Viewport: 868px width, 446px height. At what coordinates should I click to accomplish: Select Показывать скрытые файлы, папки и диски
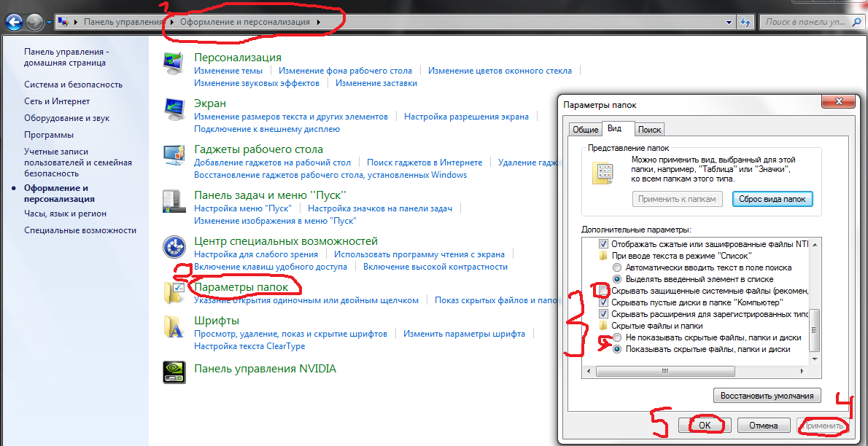click(x=616, y=349)
